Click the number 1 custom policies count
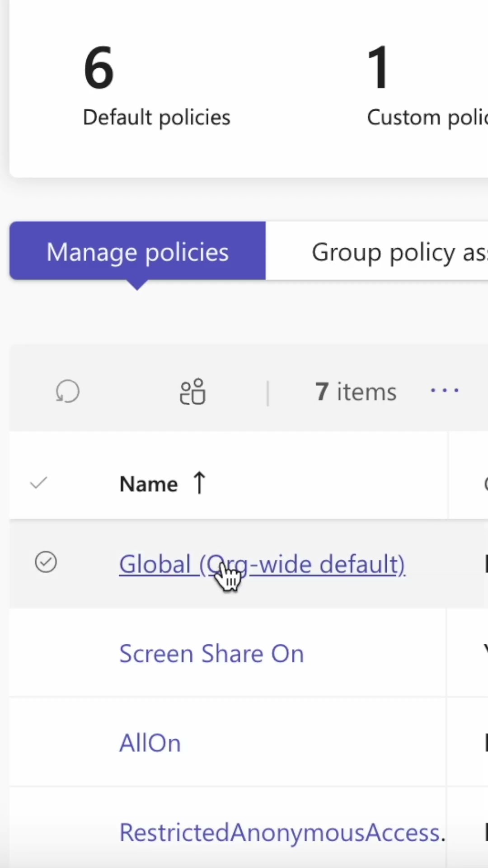 point(378,68)
